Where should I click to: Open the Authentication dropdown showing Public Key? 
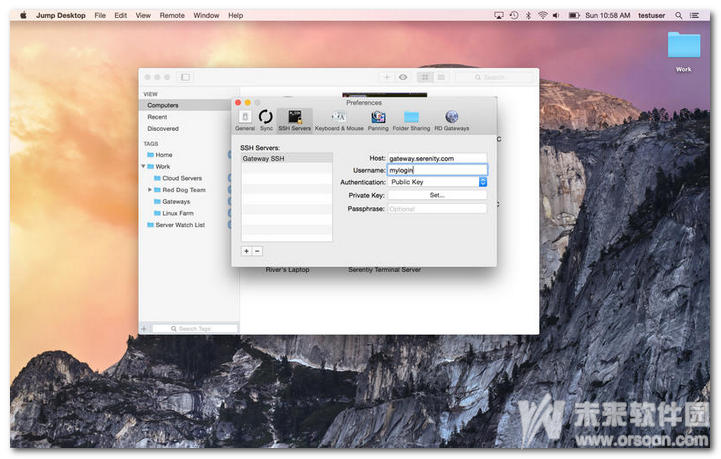coord(437,182)
